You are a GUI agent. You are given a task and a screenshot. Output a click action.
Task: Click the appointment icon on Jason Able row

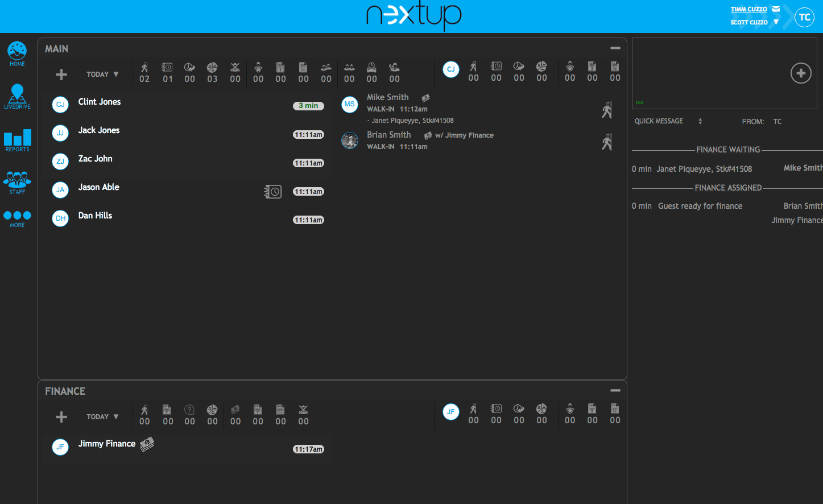click(272, 192)
